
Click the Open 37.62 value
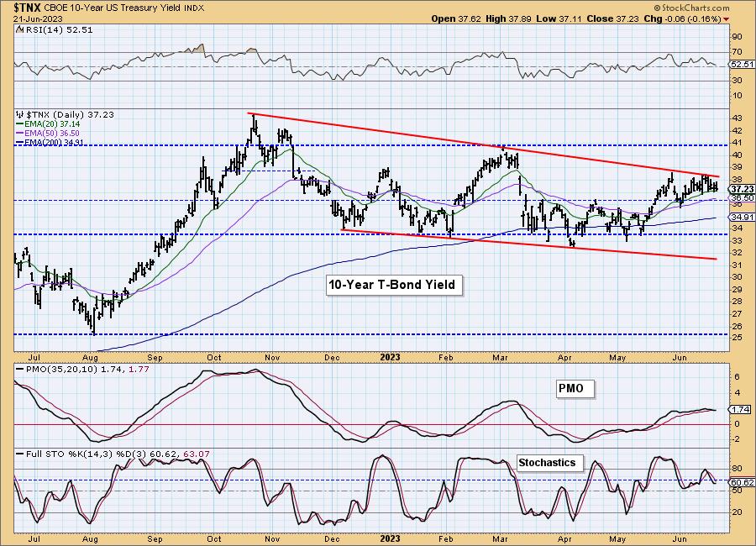tap(456, 18)
